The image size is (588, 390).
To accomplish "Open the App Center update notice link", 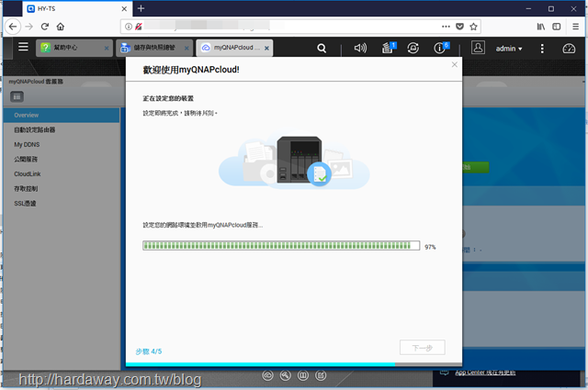I will point(485,373).
